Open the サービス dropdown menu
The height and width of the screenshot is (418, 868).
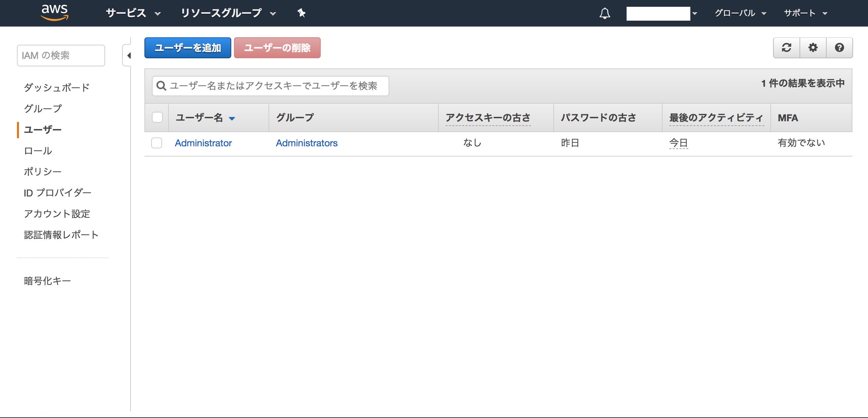133,13
